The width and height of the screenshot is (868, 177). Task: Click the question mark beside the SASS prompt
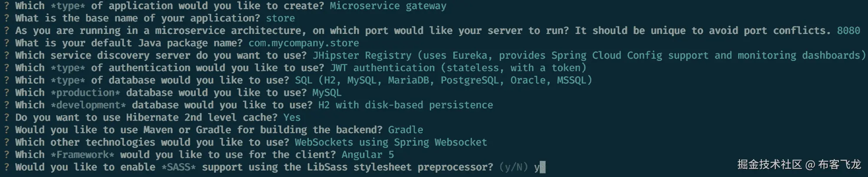(7, 167)
